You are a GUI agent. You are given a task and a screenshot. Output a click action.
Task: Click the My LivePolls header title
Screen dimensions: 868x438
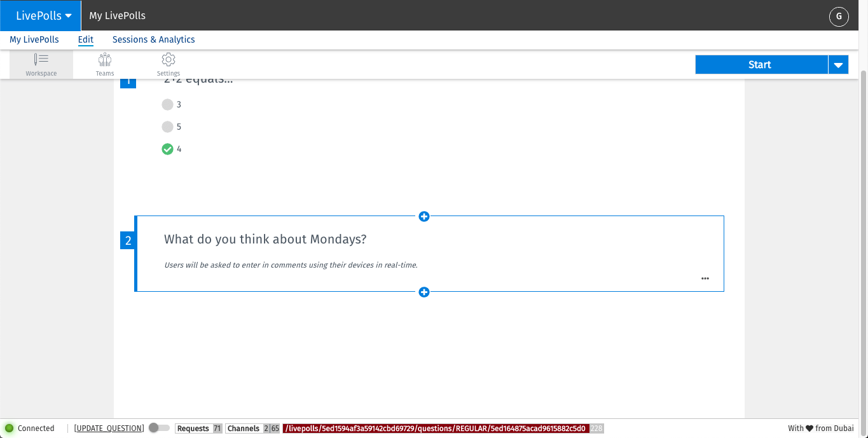[117, 15]
